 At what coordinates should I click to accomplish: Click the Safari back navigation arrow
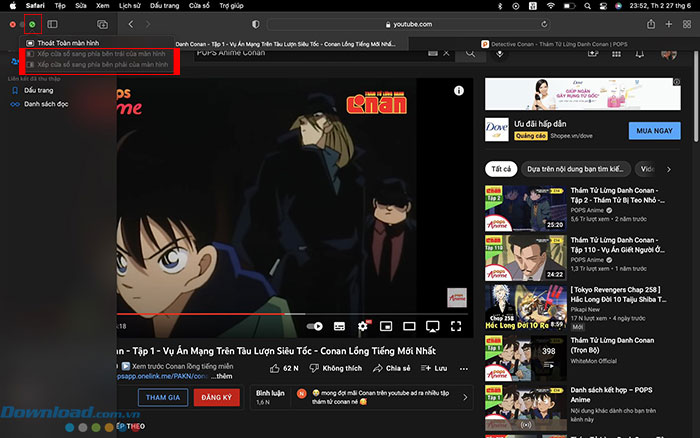(131, 23)
